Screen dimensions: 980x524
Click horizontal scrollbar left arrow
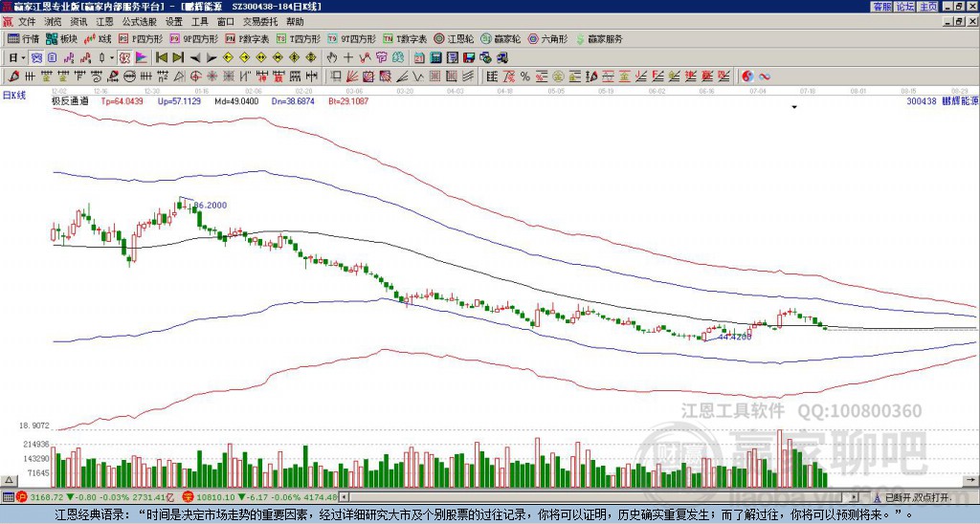344,497
